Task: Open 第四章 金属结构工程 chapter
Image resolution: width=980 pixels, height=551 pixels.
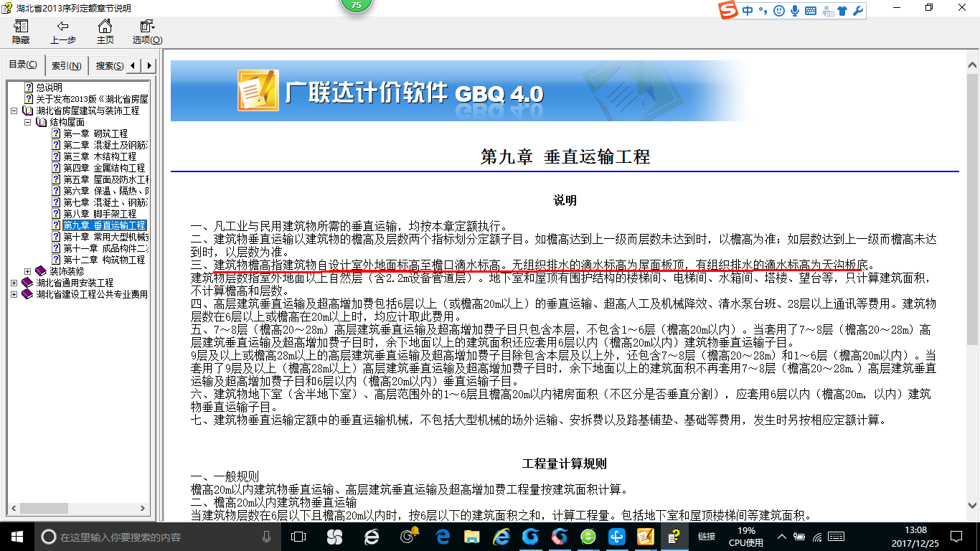Action: click(x=104, y=168)
